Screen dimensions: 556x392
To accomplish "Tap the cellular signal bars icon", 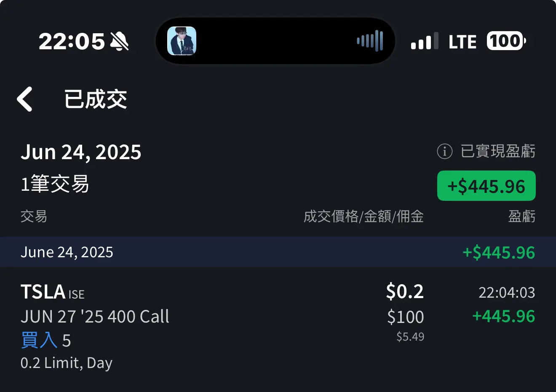I will (x=425, y=41).
